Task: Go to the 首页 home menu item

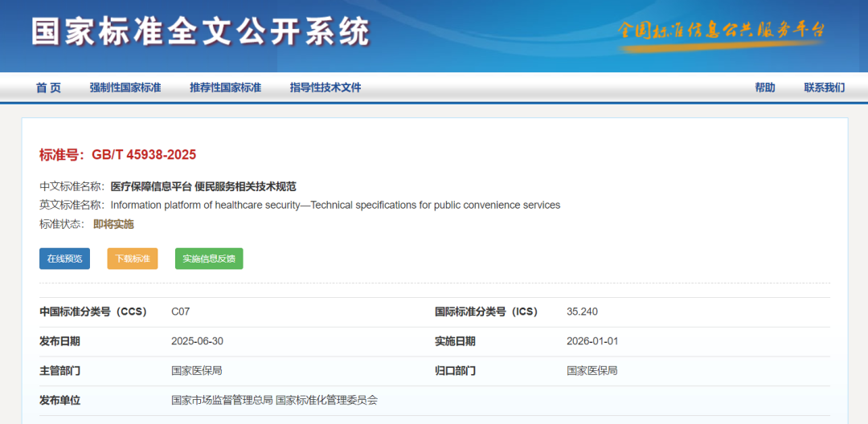Action: click(x=49, y=88)
